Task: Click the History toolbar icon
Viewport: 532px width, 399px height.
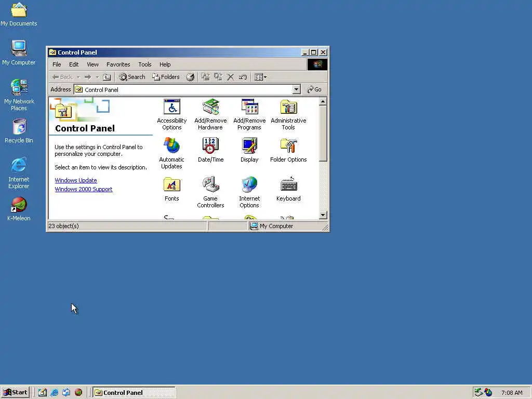Action: [190, 77]
